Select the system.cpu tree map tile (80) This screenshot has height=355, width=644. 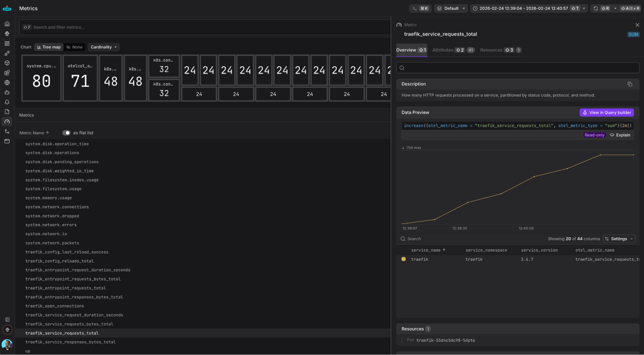click(x=41, y=78)
